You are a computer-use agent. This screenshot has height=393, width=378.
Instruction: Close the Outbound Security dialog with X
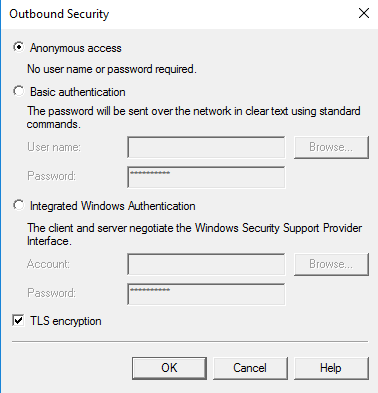point(364,13)
